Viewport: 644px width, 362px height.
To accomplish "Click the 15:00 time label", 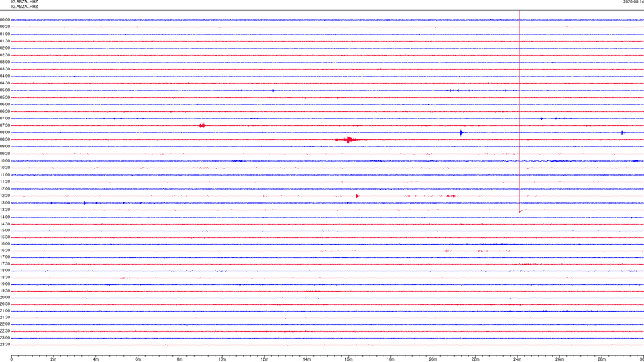I will [x=5, y=231].
